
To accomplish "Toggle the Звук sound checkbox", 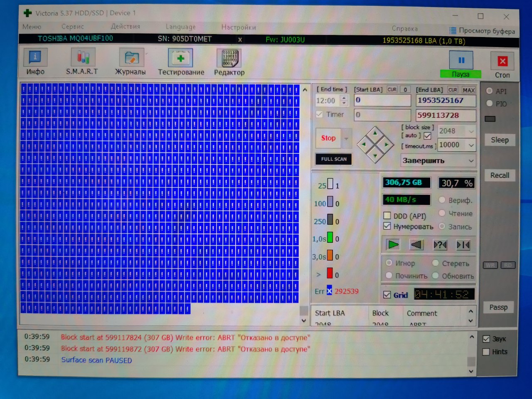I will [x=486, y=339].
